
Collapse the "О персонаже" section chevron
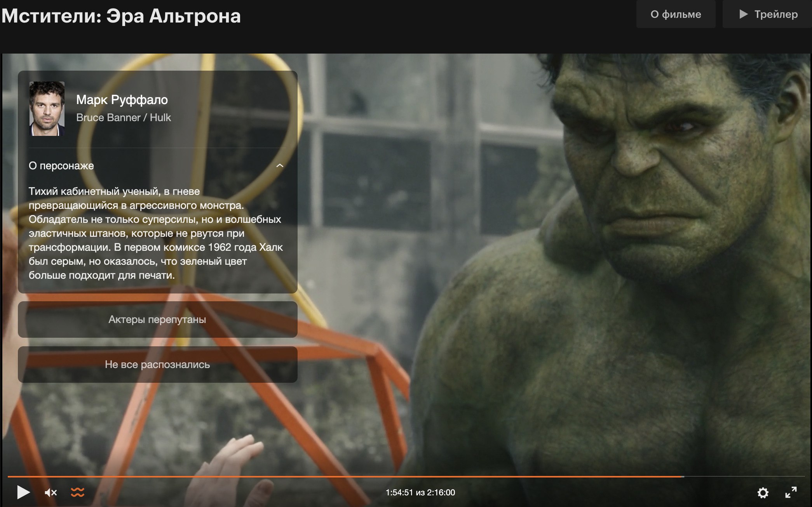point(280,166)
